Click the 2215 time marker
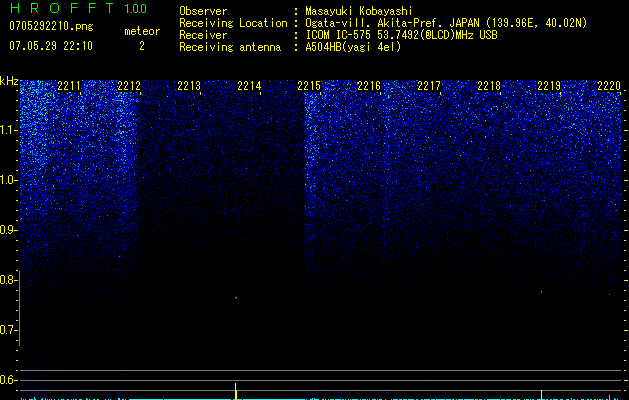This screenshot has width=629, height=400. 309,86
